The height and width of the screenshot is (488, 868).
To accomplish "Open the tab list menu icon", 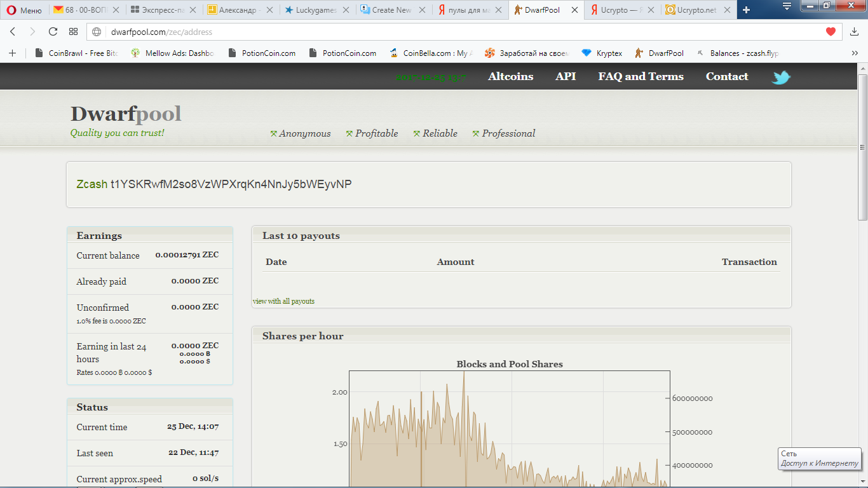I will coord(787,7).
